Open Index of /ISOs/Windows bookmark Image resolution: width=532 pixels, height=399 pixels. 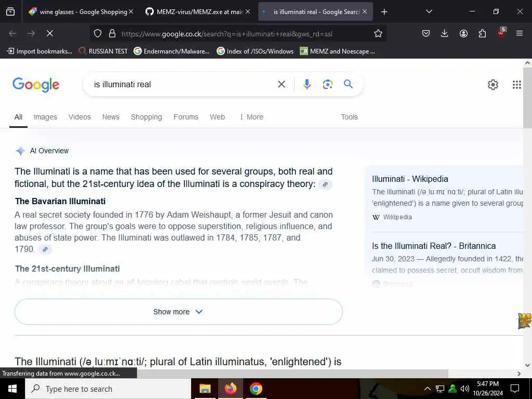pyautogui.click(x=255, y=51)
